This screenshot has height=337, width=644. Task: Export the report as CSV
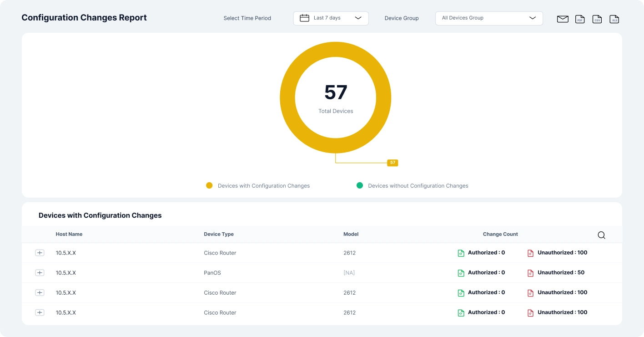(x=597, y=19)
